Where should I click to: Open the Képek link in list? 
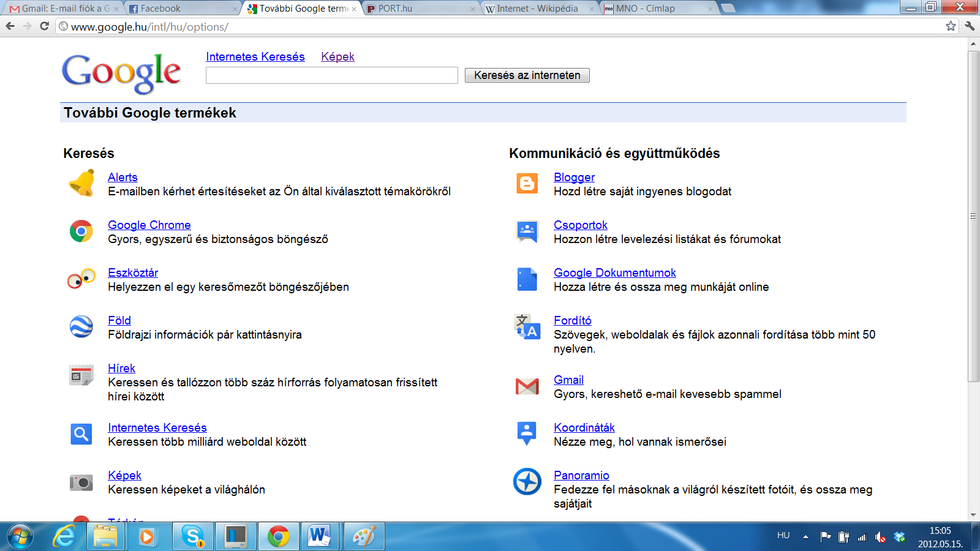(x=124, y=475)
